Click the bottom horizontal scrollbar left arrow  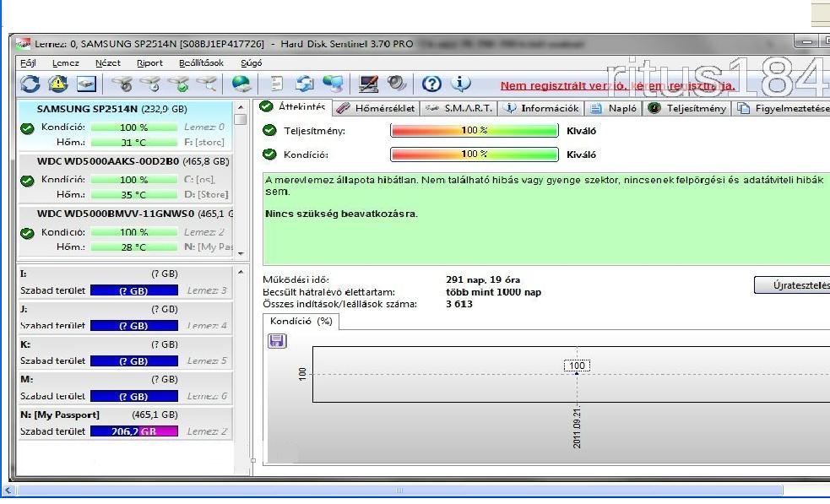(8, 490)
